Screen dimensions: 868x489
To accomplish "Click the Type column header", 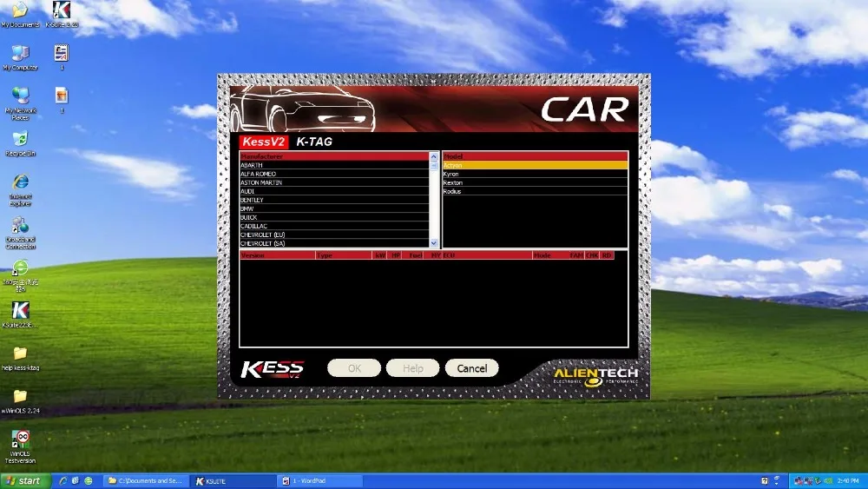I will (344, 255).
